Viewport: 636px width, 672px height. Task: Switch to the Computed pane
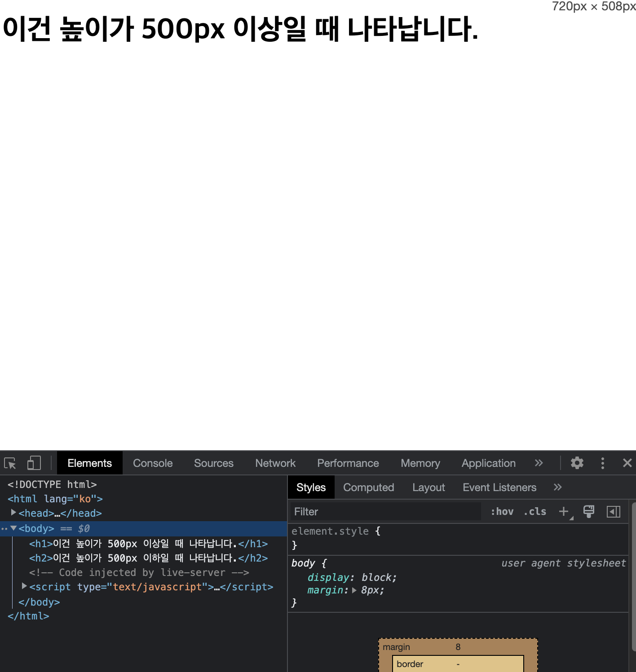tap(369, 488)
